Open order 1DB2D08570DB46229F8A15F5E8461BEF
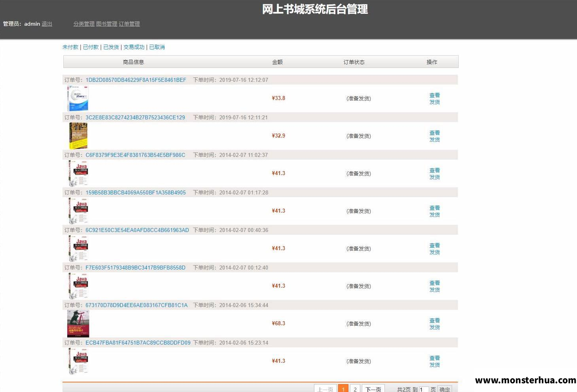577x392 pixels. click(136, 80)
